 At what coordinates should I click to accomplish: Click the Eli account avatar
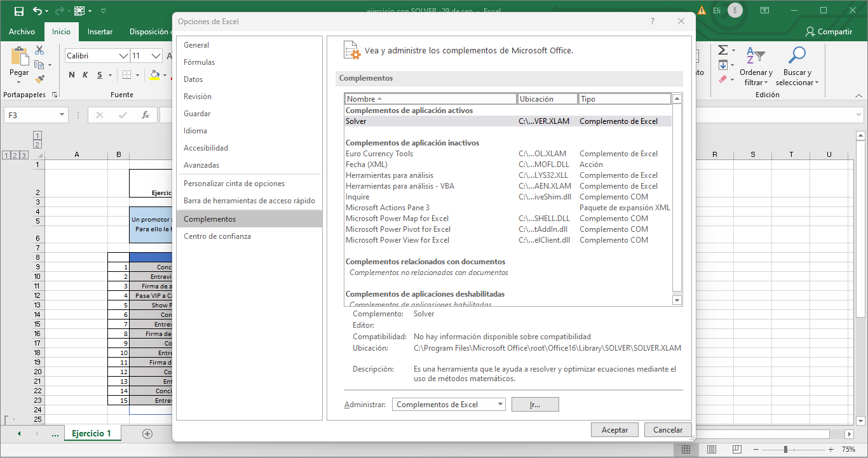[735, 11]
